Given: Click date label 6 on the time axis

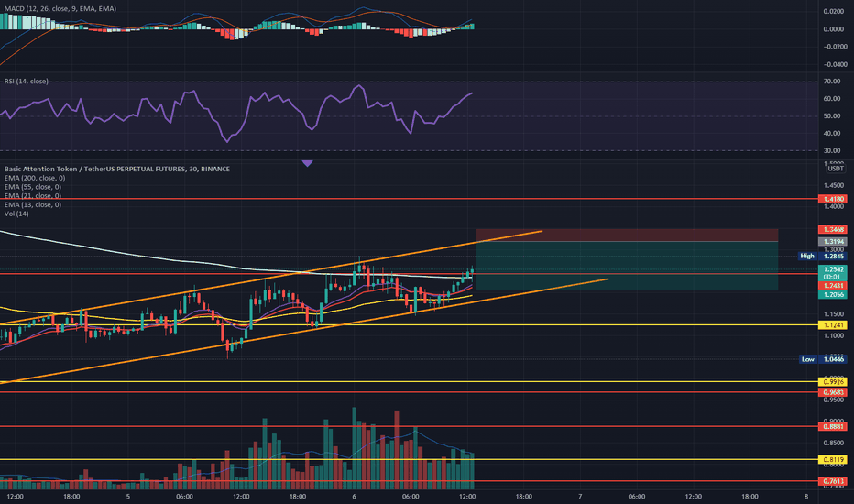Looking at the screenshot, I should click(354, 497).
